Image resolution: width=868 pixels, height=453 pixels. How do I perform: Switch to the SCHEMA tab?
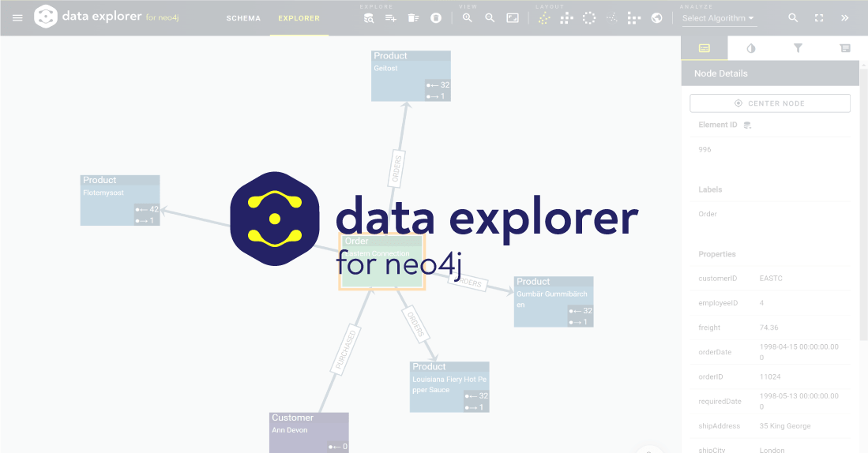(243, 18)
